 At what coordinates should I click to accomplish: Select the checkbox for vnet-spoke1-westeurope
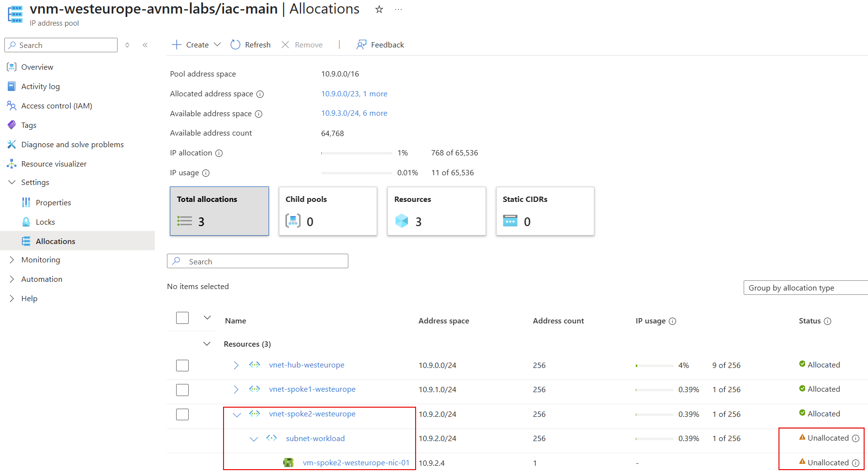[x=182, y=390]
